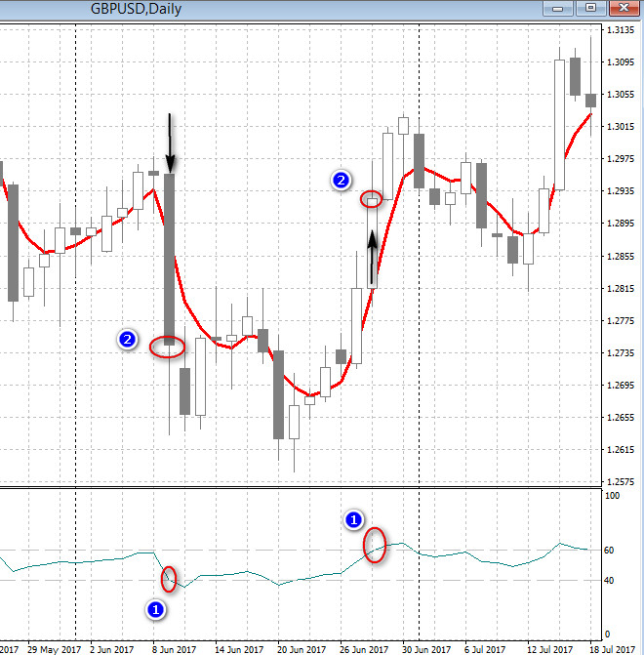Click the 29 May 2017 date label
Image resolution: width=644 pixels, height=655 pixels.
(54, 649)
